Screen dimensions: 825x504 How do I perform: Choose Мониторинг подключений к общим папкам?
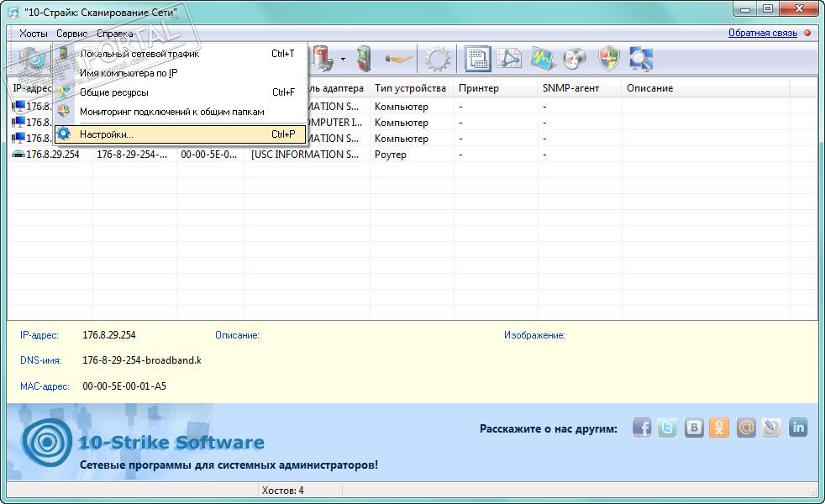tap(181, 112)
